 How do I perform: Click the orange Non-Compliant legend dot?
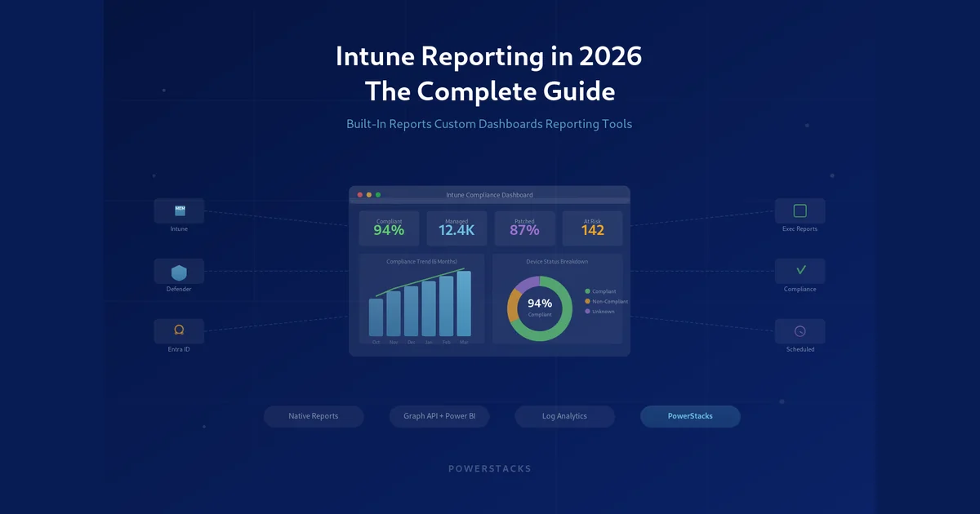tap(587, 301)
